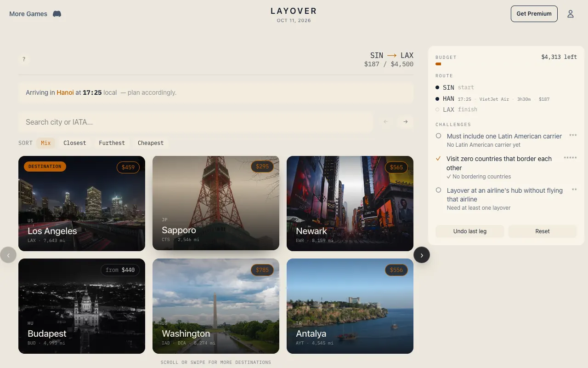Click the Hanoi city name in arrival notice

coord(65,92)
